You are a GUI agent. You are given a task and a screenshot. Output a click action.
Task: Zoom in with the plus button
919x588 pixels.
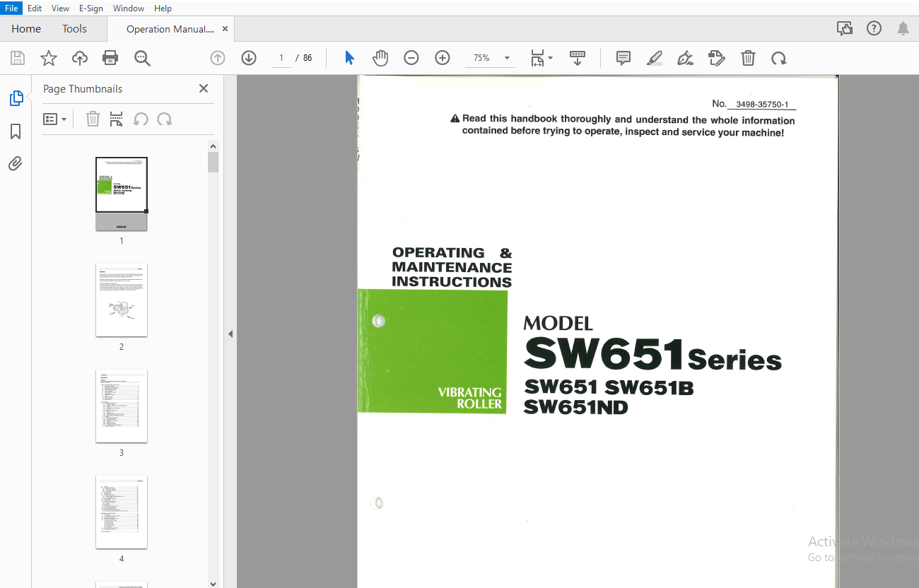443,58
